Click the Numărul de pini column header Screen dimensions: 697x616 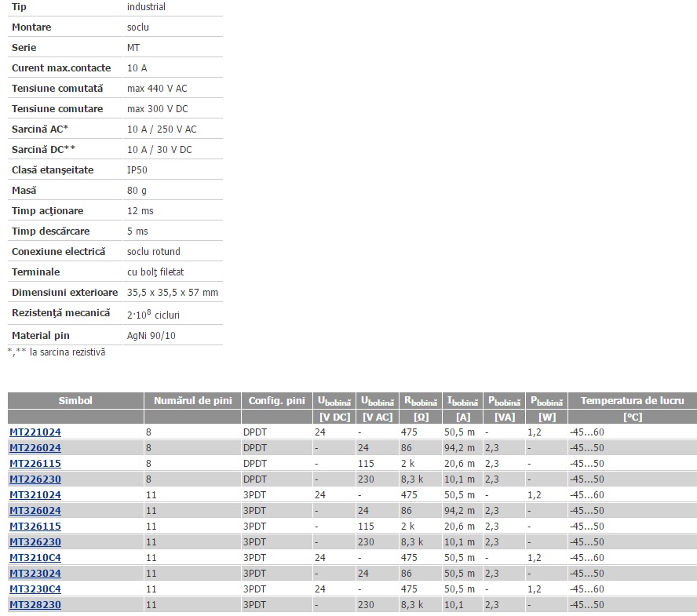[x=192, y=401]
